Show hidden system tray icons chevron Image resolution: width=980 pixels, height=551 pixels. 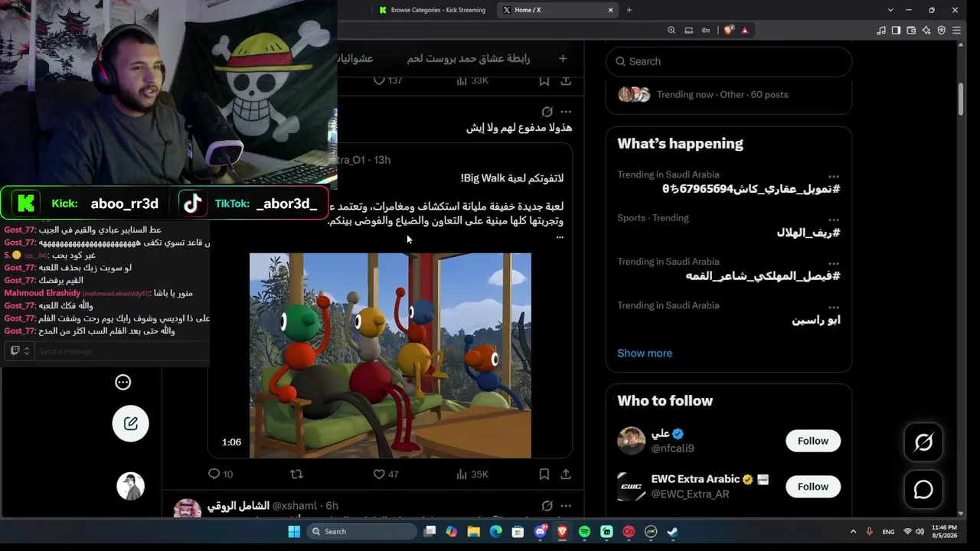pyautogui.click(x=853, y=532)
